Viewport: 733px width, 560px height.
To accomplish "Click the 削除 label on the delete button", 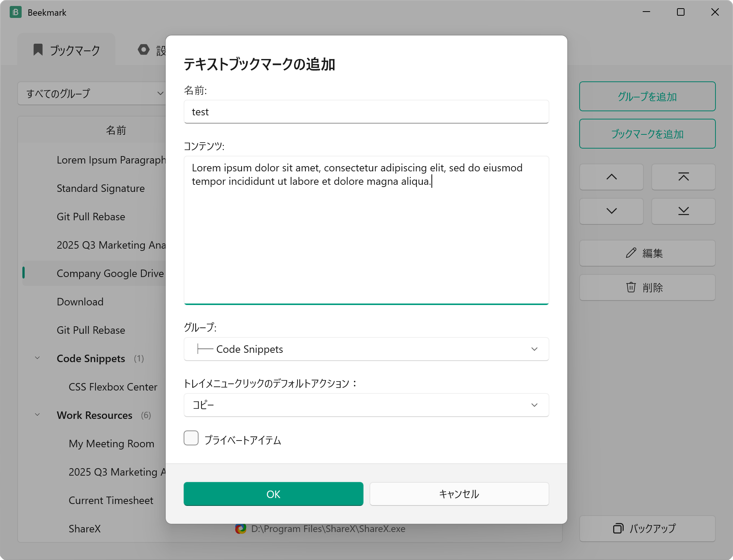I will (652, 287).
